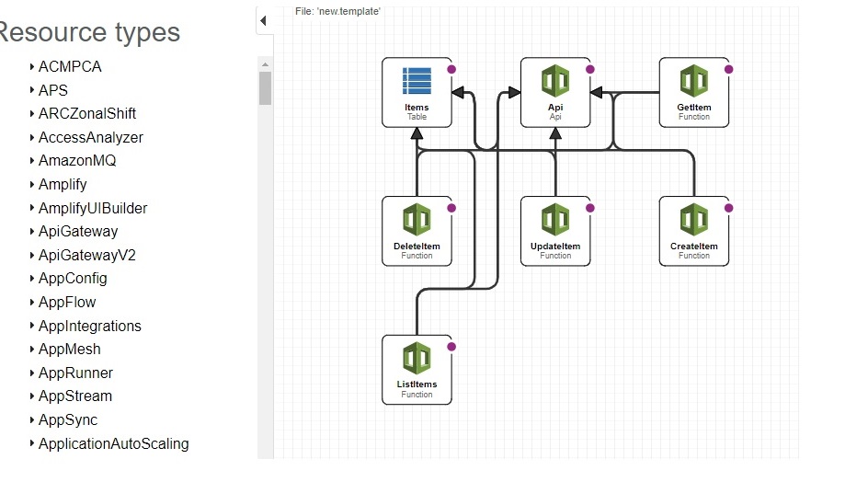
Task: Click the CreateItem function icon
Action: [x=694, y=221]
